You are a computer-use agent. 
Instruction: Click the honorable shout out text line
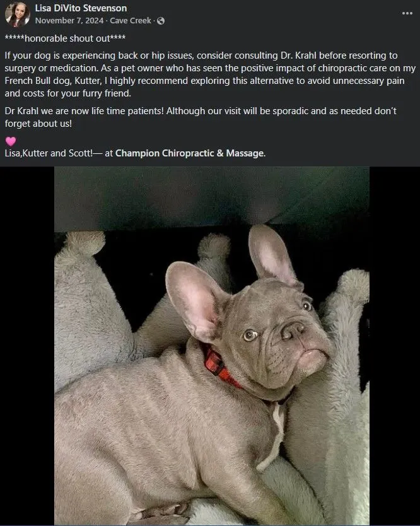(65, 38)
